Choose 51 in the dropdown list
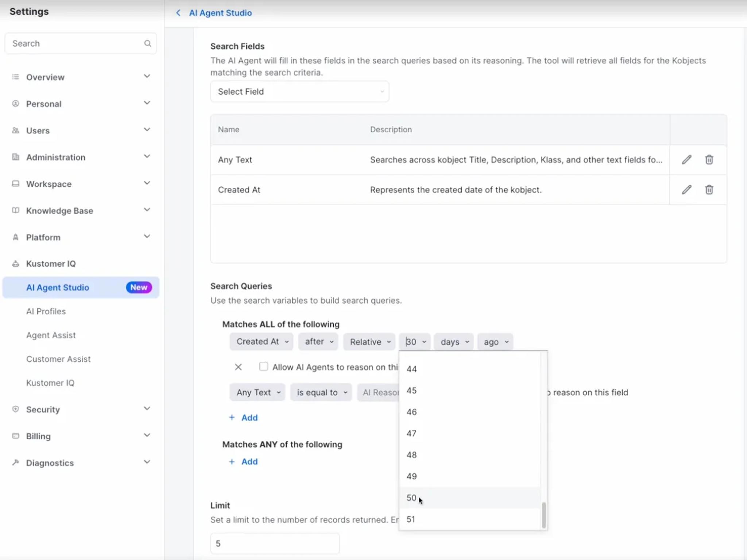747x560 pixels. pyautogui.click(x=470, y=519)
